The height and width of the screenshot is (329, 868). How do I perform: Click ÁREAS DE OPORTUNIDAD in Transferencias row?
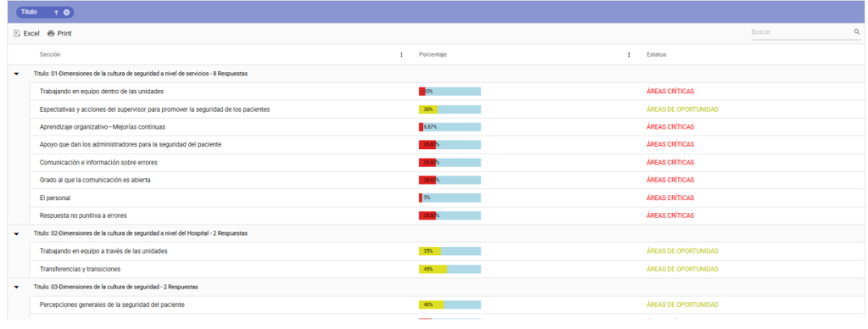pos(682,269)
